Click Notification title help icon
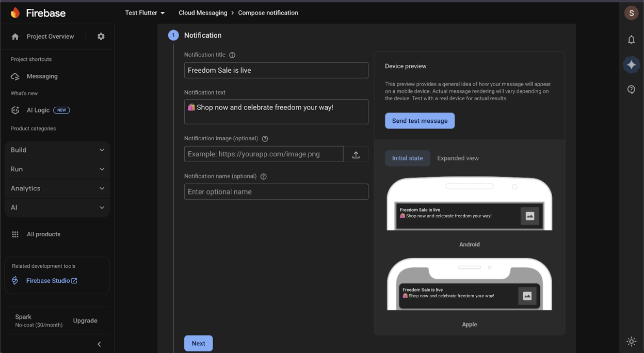 232,55
